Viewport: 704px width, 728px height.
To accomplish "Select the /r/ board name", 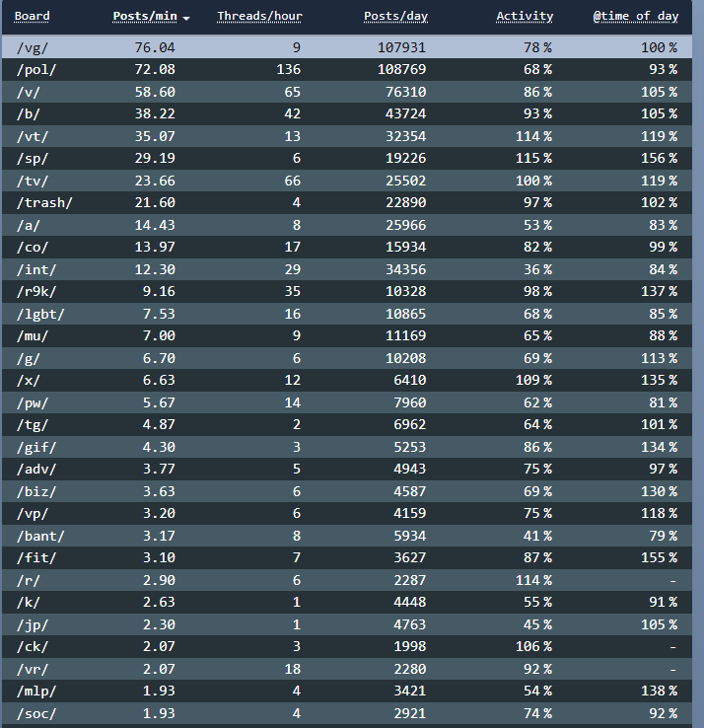I will 29,580.
